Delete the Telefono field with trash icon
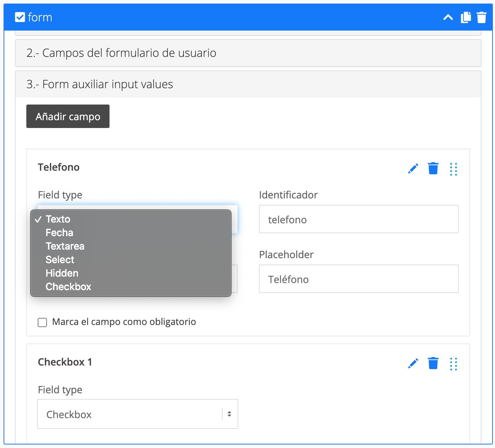 (x=433, y=169)
